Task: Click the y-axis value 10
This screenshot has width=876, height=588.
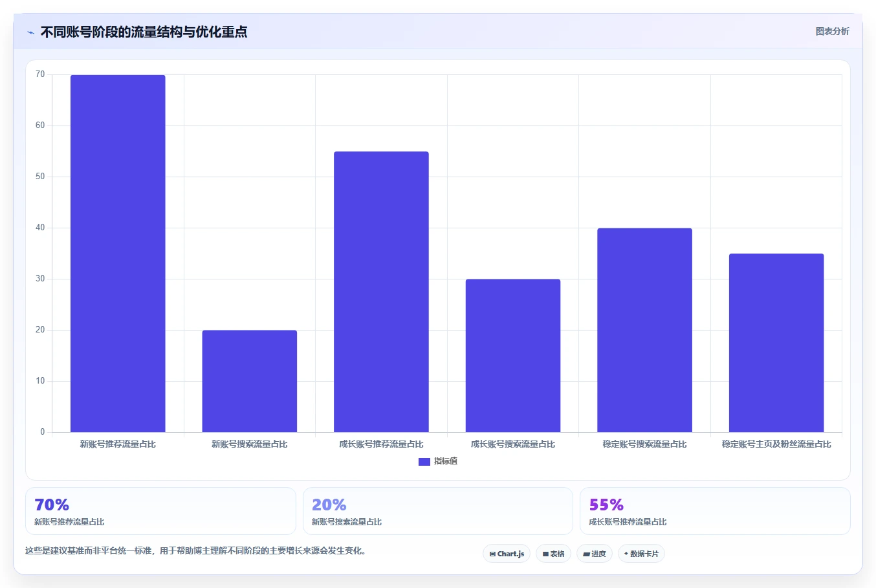Action: tap(40, 381)
